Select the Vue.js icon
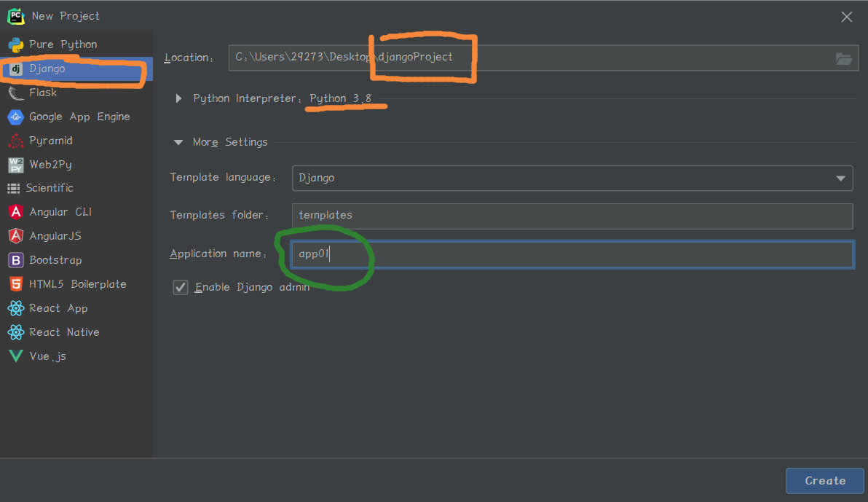Viewport: 868px width, 502px height. coord(15,356)
